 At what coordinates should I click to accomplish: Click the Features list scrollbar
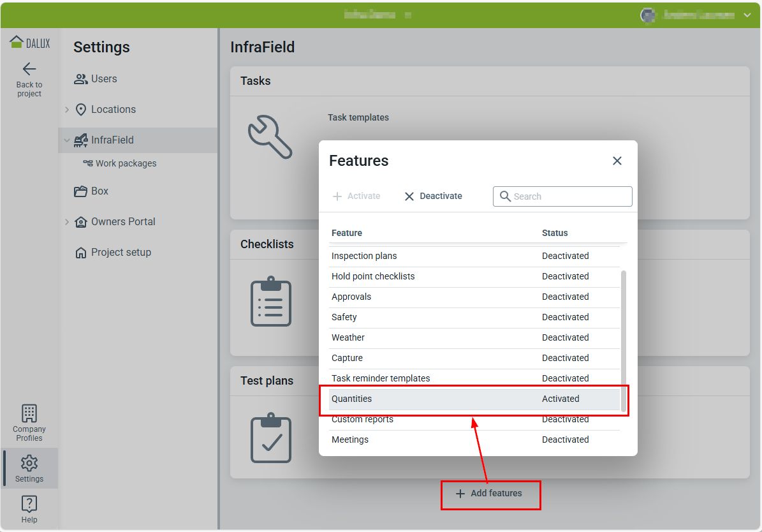click(x=624, y=338)
